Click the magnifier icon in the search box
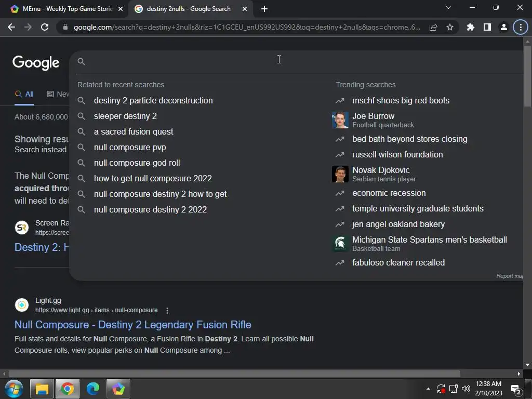 (x=81, y=61)
